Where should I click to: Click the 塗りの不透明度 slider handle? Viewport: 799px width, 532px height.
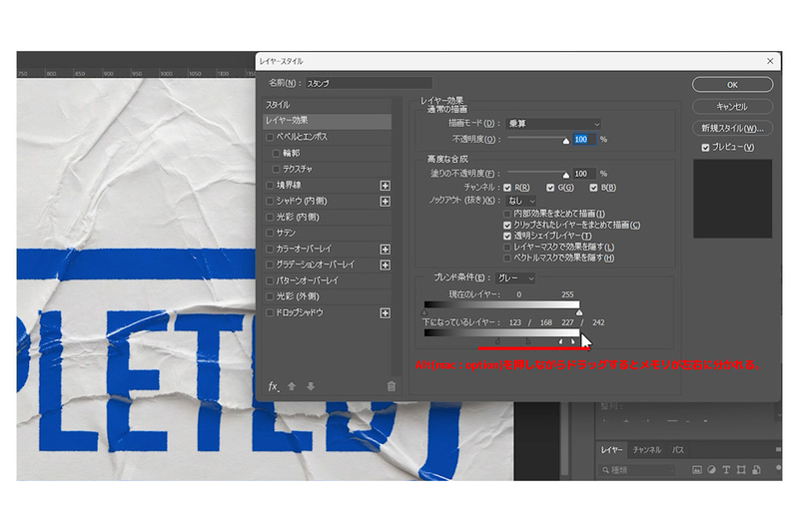[x=565, y=175]
